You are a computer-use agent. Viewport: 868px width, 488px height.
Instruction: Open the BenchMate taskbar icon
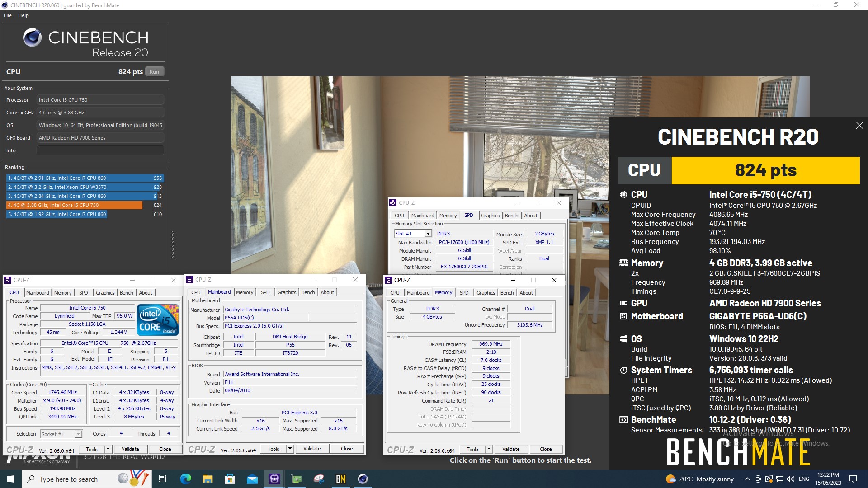(340, 479)
